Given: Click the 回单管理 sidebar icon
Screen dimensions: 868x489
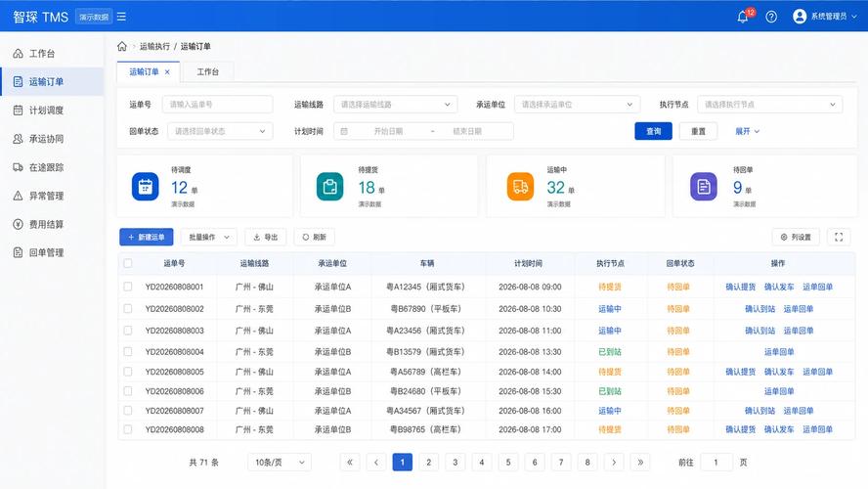Looking at the screenshot, I should 18,252.
